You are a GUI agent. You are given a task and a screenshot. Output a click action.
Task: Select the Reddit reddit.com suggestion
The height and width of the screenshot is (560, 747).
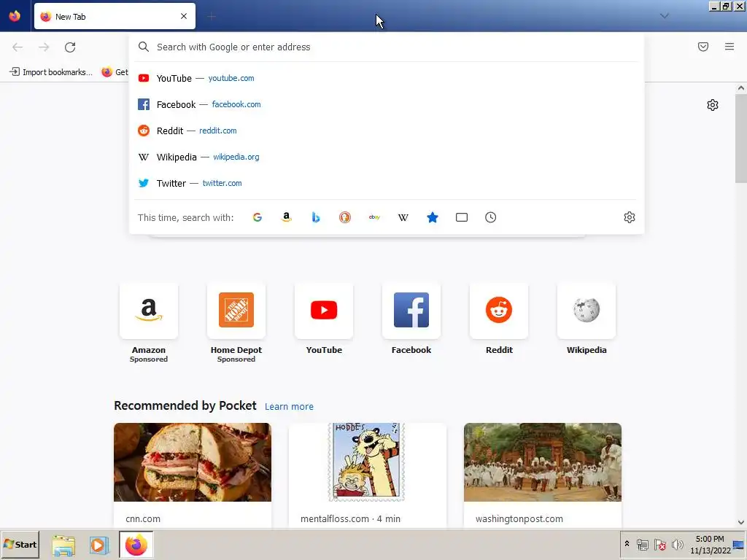(x=387, y=131)
